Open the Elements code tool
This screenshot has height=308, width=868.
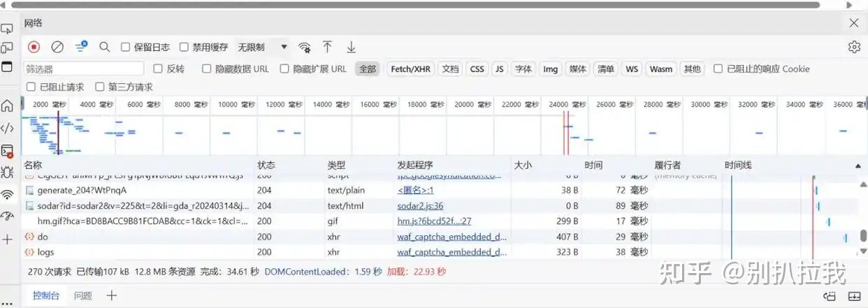[7, 128]
